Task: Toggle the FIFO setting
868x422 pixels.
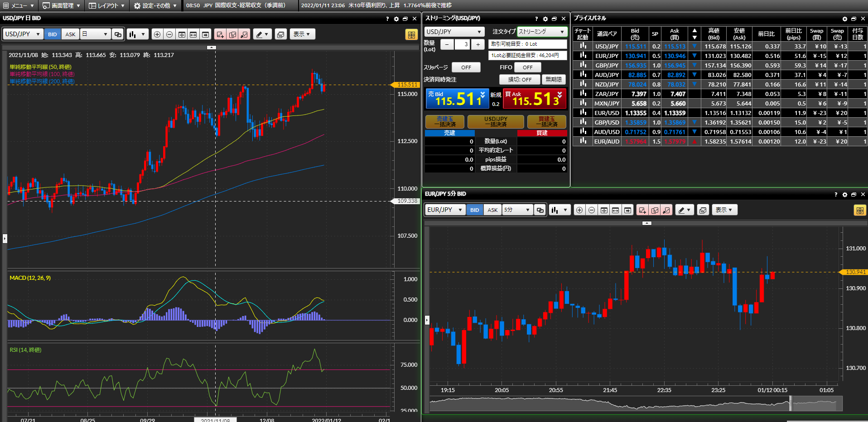Action: [x=527, y=67]
